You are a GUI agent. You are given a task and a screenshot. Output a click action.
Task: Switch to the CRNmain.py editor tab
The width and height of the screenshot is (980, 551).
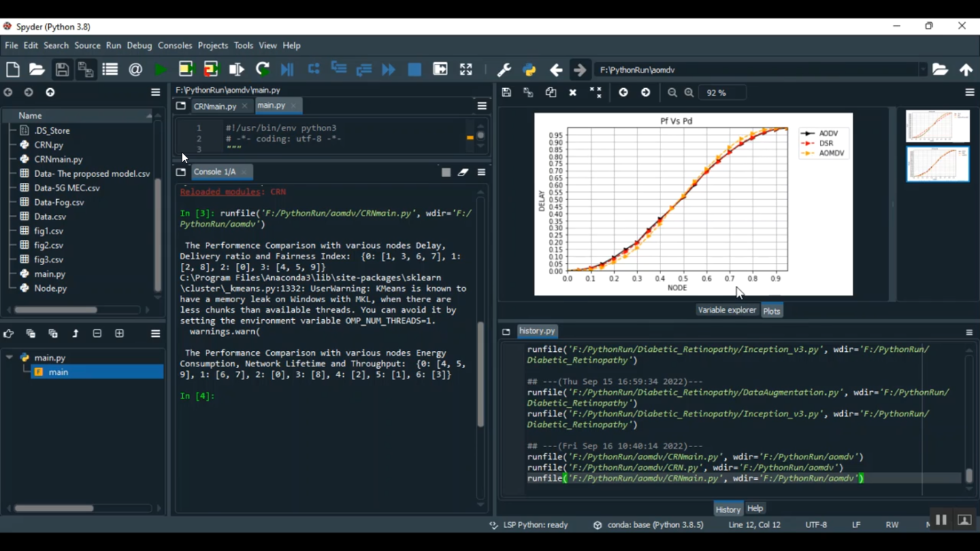215,106
